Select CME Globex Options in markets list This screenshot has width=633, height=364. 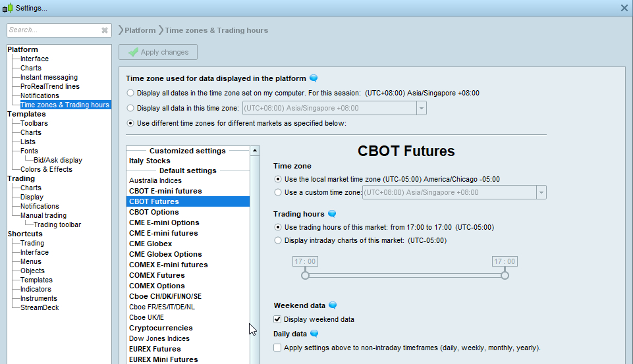click(x=165, y=254)
